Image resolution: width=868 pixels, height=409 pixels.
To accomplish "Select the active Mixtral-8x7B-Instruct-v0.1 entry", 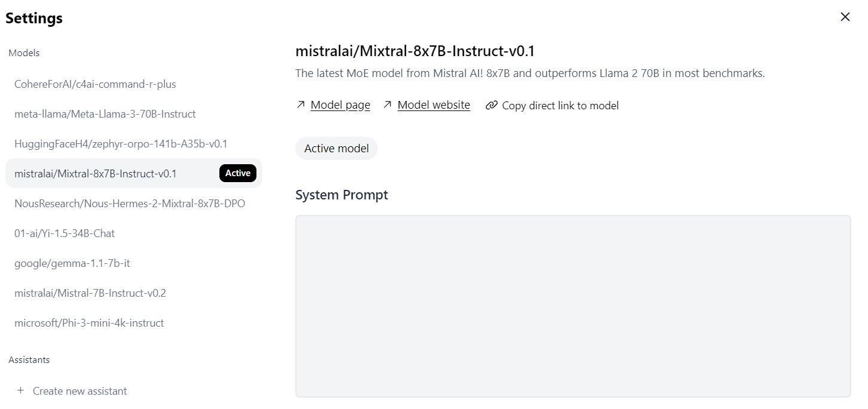I will [x=134, y=174].
